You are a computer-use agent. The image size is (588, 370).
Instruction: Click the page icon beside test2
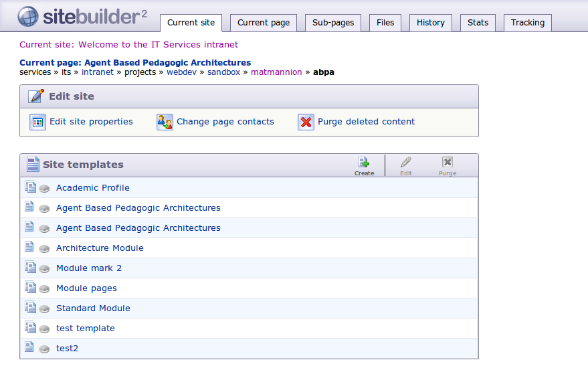(29, 347)
